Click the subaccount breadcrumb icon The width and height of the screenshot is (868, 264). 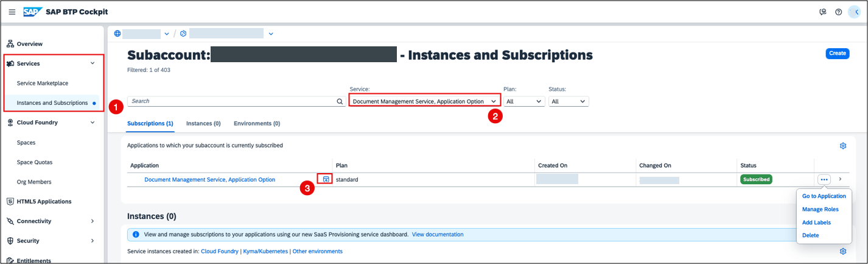tap(183, 34)
